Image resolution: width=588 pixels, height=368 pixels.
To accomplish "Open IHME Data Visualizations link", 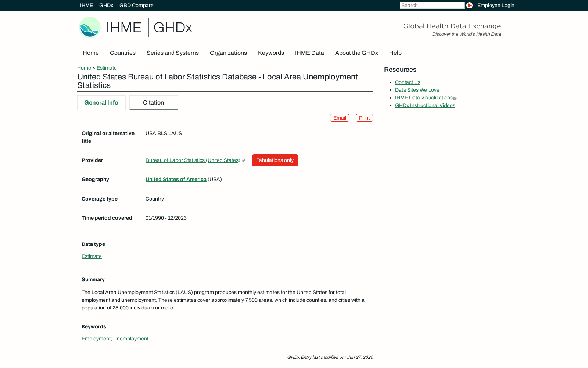I will (x=424, y=98).
